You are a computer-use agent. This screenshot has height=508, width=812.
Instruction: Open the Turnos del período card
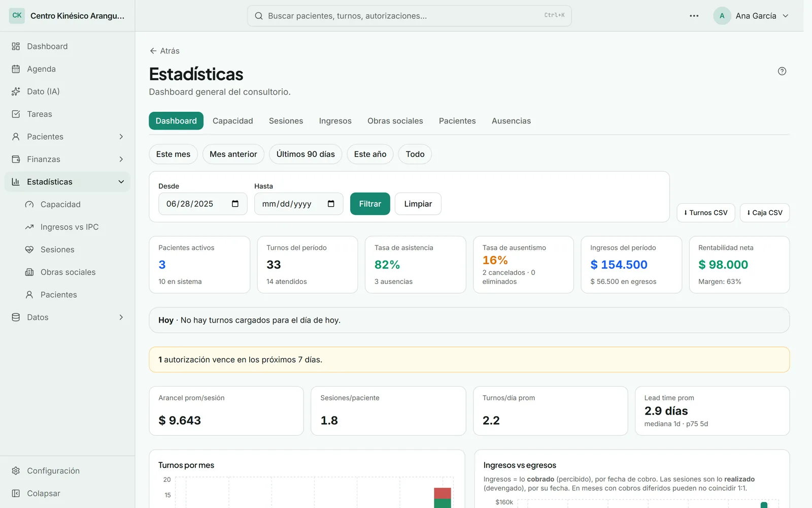click(x=308, y=265)
